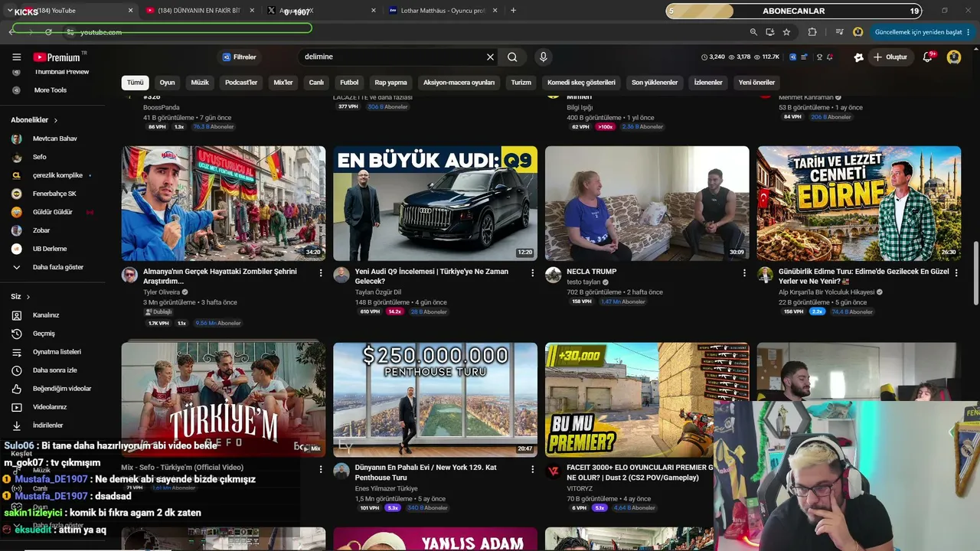Open NECLA TRUMP video title
Screen dimensions: 980x551
[592, 272]
